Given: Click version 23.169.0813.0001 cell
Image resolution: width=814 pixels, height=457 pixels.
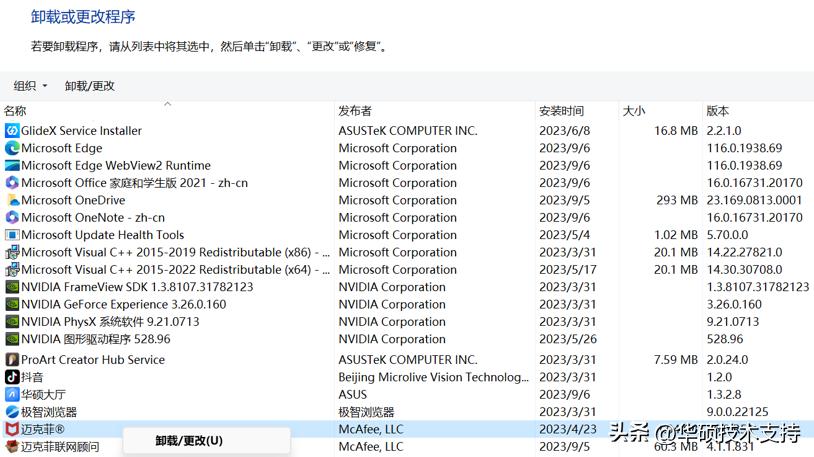Looking at the screenshot, I should pyautogui.click(x=754, y=200).
